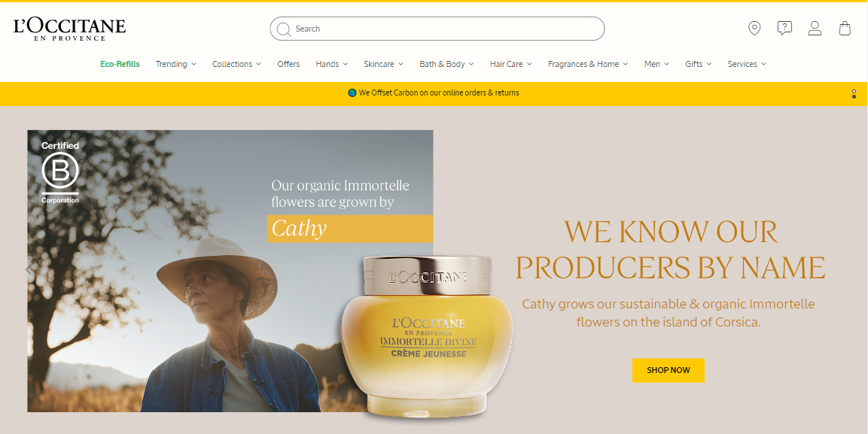Open the help chat bubble icon

click(x=784, y=28)
